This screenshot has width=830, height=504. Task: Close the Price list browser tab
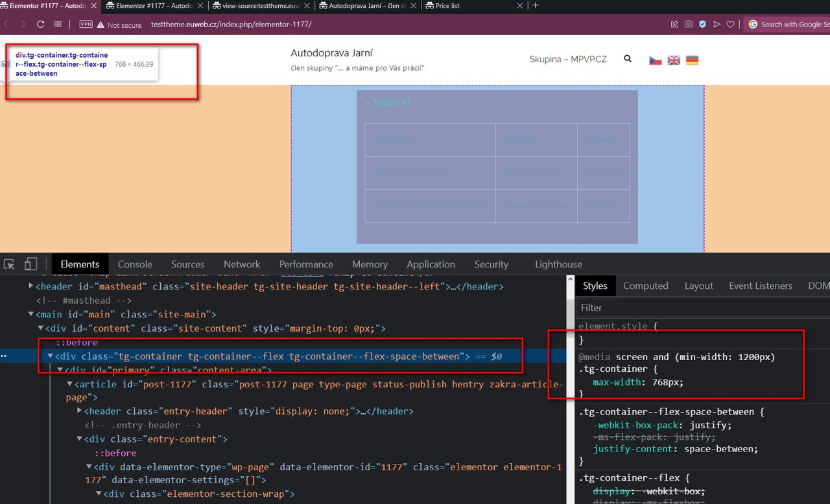(519, 5)
